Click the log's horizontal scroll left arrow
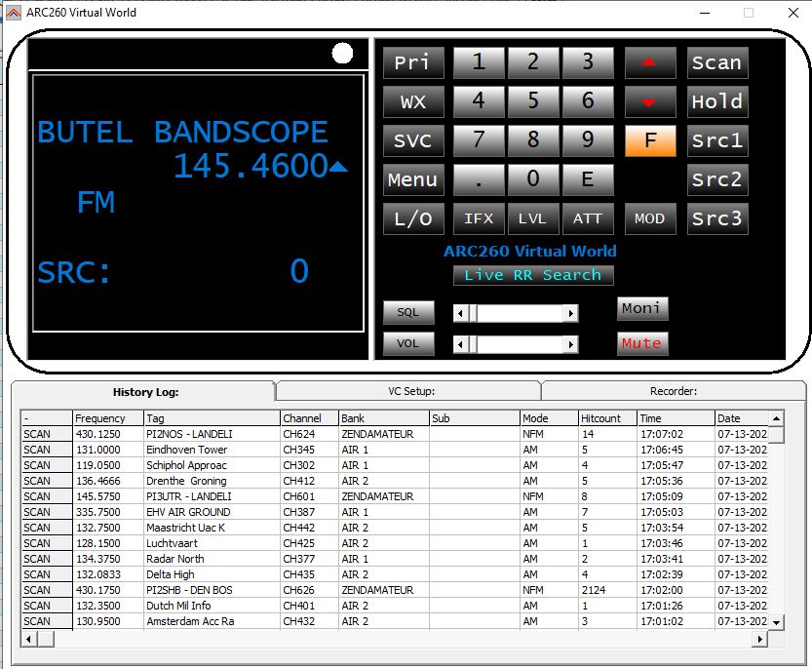 28,639
